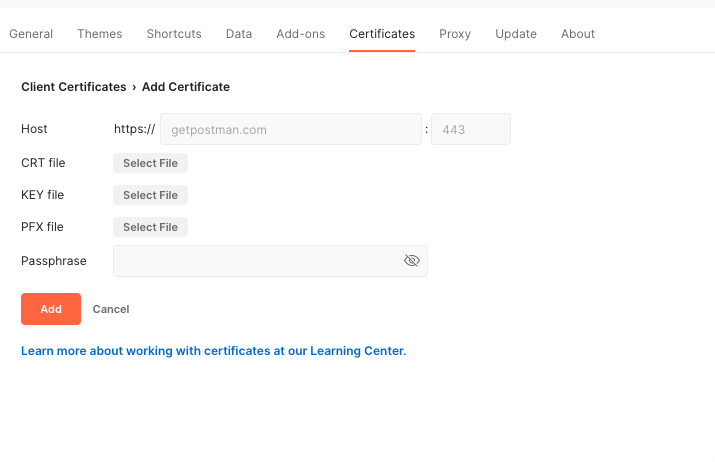Click the orange Add button

(x=51, y=309)
